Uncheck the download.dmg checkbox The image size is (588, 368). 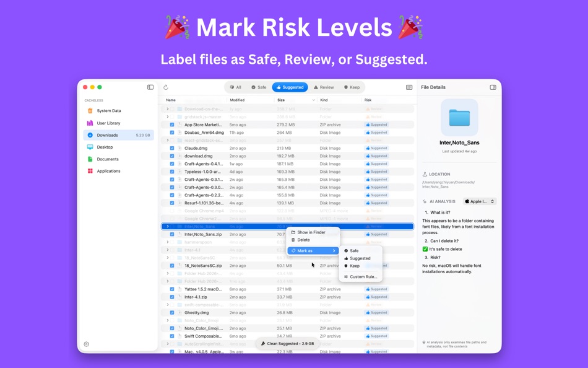[172, 156]
